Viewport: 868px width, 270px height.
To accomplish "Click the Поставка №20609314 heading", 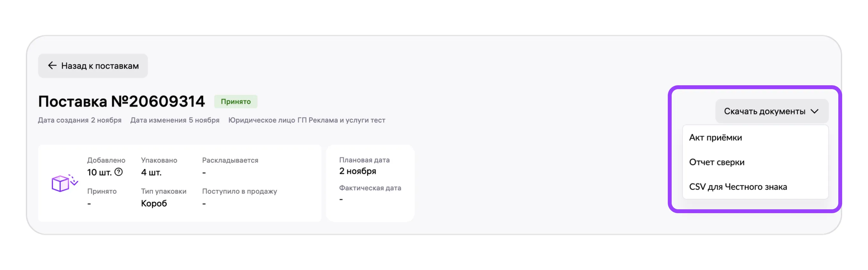I will pos(121,101).
